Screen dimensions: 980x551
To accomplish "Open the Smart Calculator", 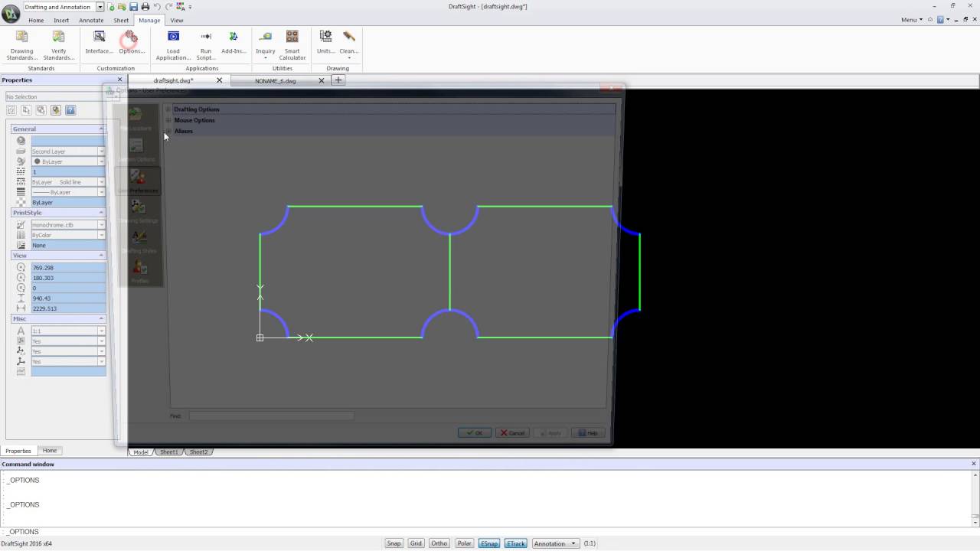I will [292, 45].
